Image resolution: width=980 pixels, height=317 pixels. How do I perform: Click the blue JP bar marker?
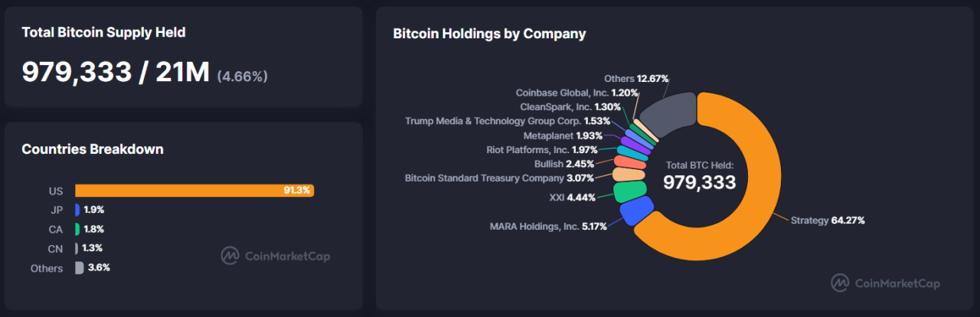(x=77, y=210)
